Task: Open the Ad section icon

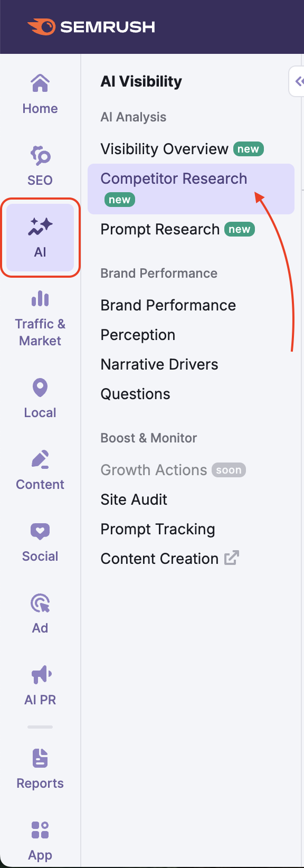Action: (x=40, y=602)
